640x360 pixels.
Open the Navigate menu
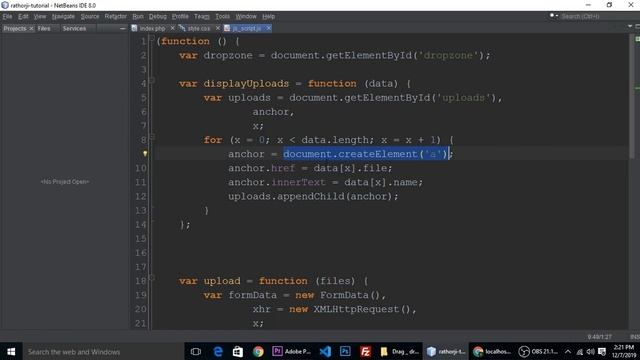(63, 16)
